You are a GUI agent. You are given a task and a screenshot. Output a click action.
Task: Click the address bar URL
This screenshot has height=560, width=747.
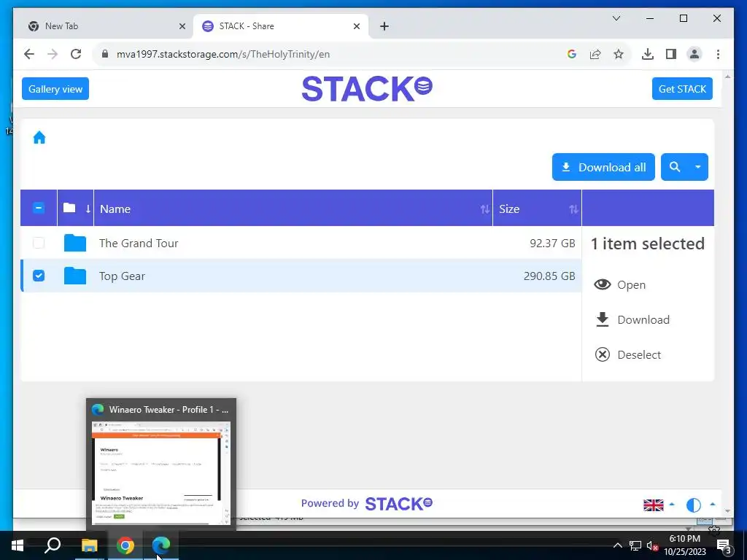[223, 54]
